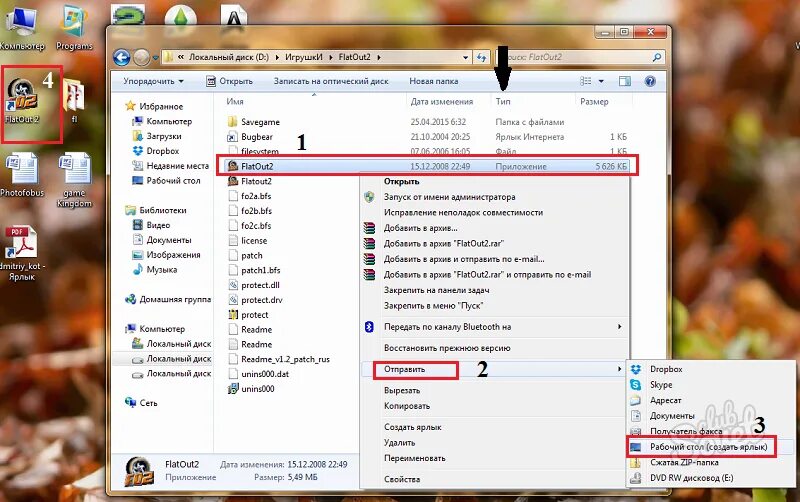Image resolution: width=800 pixels, height=502 pixels.
Task: Open the Упорядочить dropdown menu
Action: click(x=154, y=81)
